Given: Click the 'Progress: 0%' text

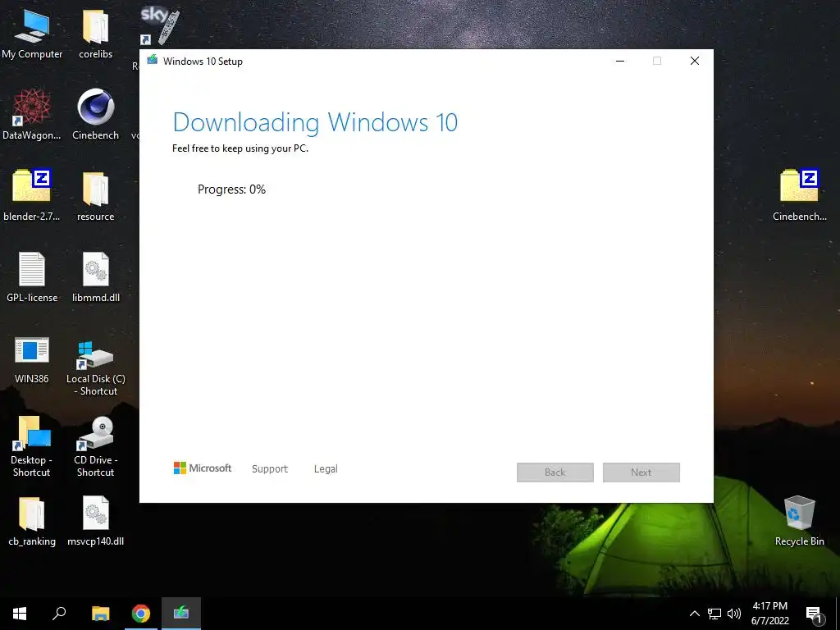Looking at the screenshot, I should (231, 189).
